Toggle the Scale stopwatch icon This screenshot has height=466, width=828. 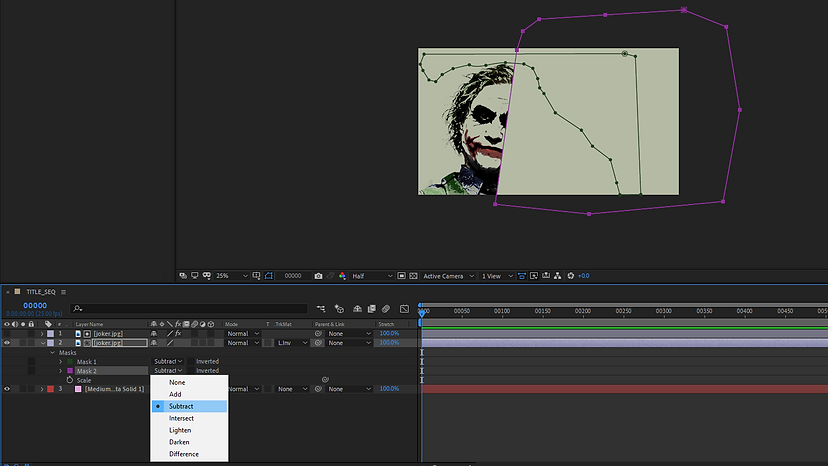[70, 380]
